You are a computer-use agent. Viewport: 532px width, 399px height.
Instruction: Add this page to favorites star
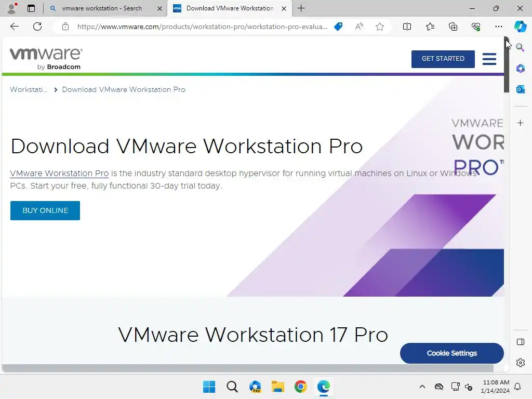click(x=380, y=26)
